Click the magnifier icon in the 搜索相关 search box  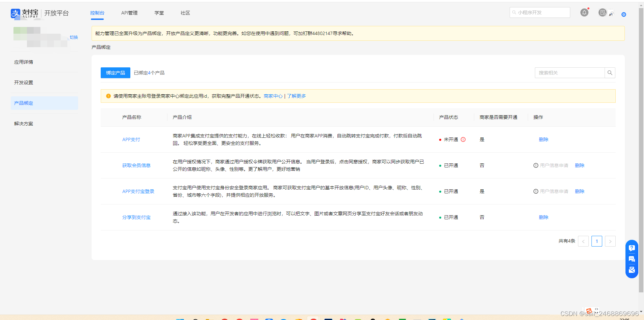(610, 73)
